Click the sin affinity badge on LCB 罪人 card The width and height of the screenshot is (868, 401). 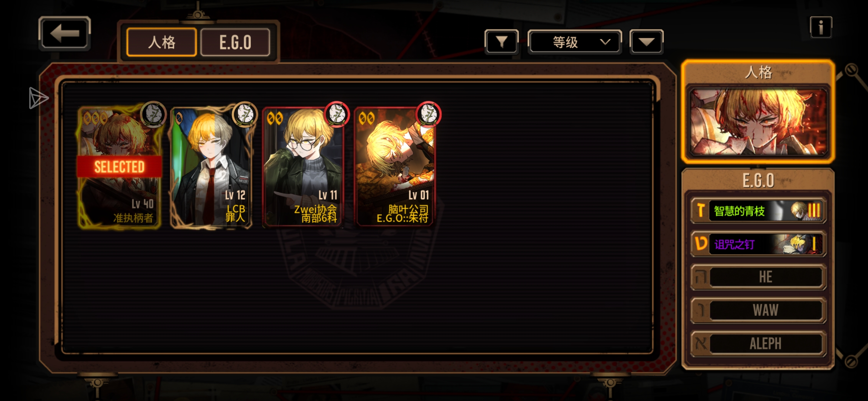[245, 114]
